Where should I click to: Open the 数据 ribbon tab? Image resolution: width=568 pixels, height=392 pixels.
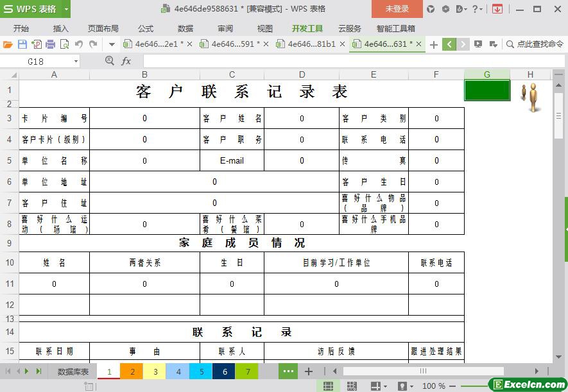[x=185, y=29]
